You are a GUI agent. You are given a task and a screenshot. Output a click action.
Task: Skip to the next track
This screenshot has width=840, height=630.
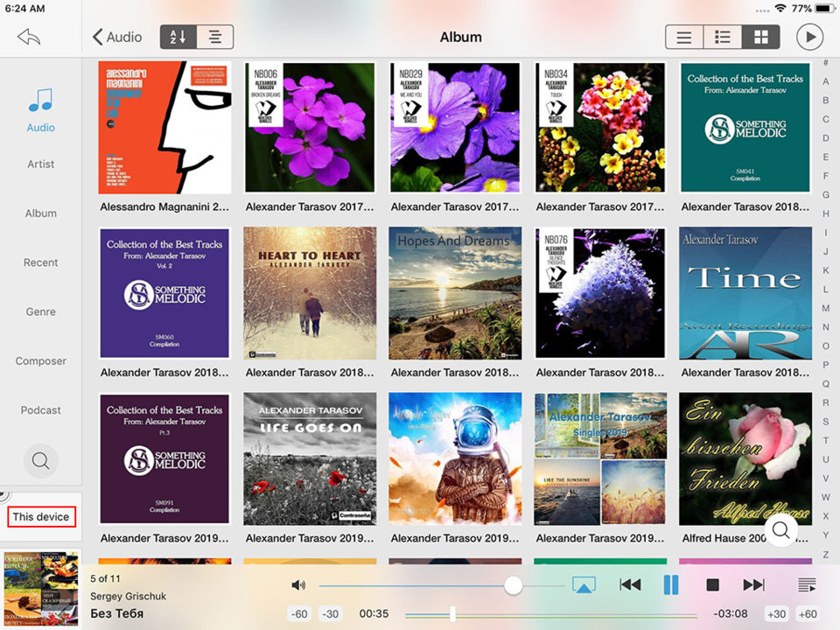point(753,585)
